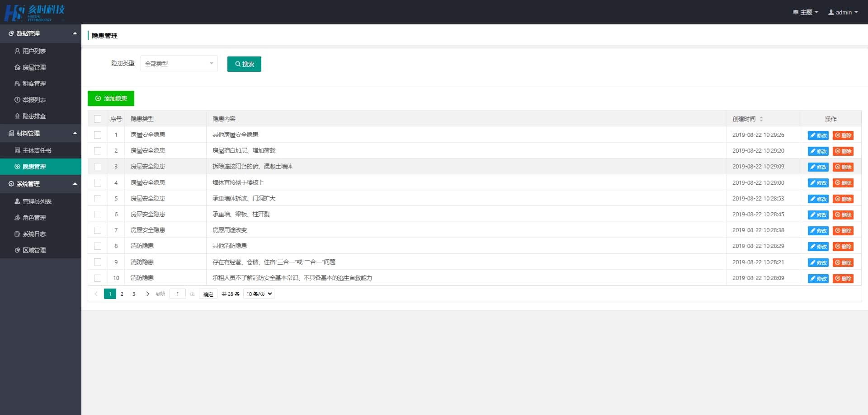Tick the checkbox for row 6 承重墙、梁板、柱开裂

[x=98, y=214]
